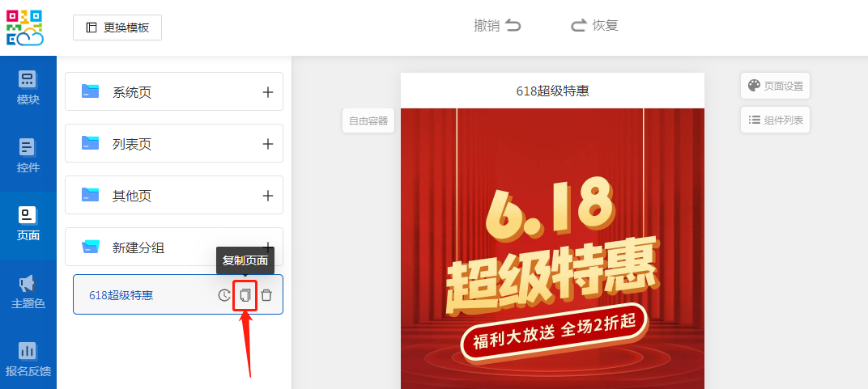Image resolution: width=868 pixels, height=389 pixels.
Task: Switch to the 控件 sidebar tab
Action: coord(28,157)
